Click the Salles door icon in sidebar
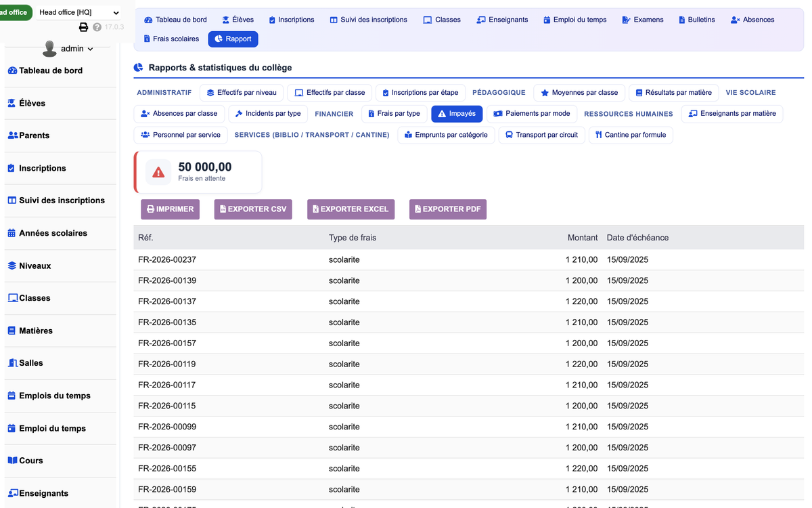The height and width of the screenshot is (508, 812). 13,363
